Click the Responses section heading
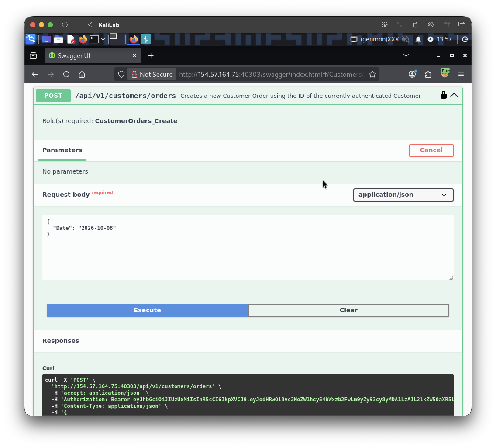496x448 pixels. [61, 341]
